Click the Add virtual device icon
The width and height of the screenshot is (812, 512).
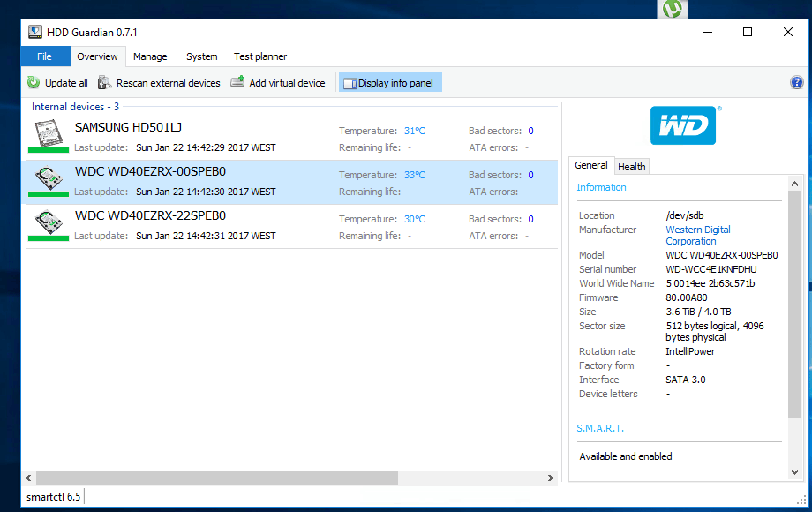tap(237, 82)
